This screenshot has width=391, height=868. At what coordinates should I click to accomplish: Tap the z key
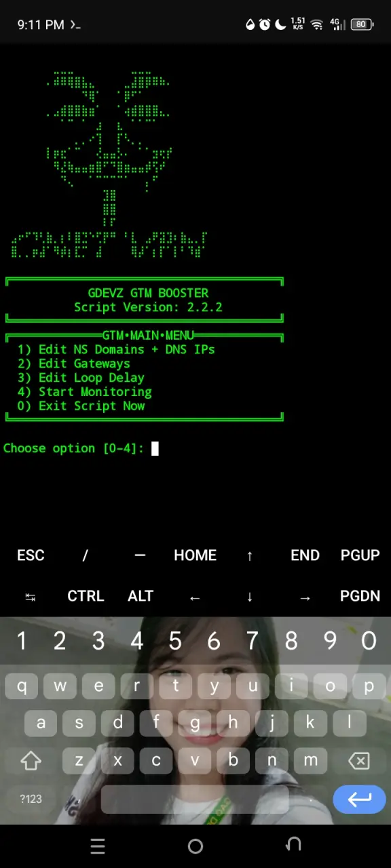(x=79, y=761)
